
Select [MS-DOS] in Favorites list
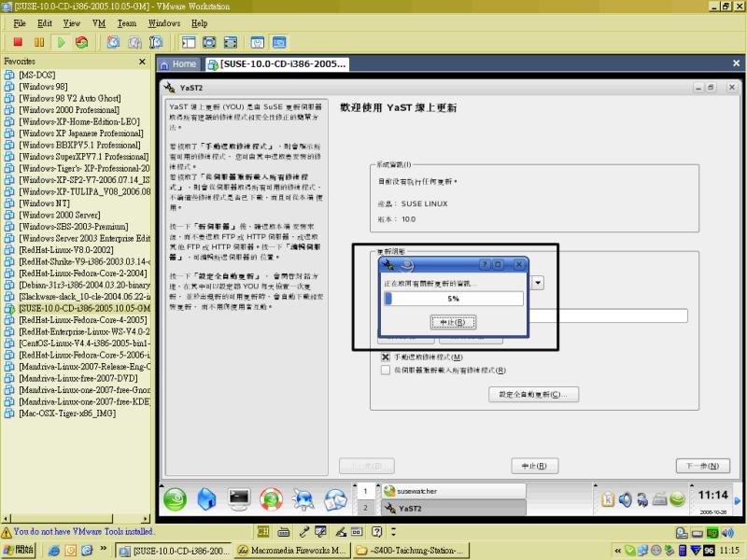37,75
